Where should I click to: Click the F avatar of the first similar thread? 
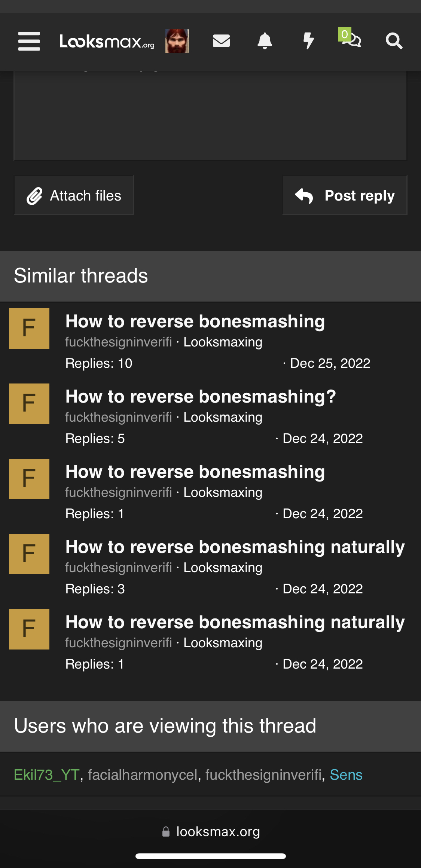29,328
